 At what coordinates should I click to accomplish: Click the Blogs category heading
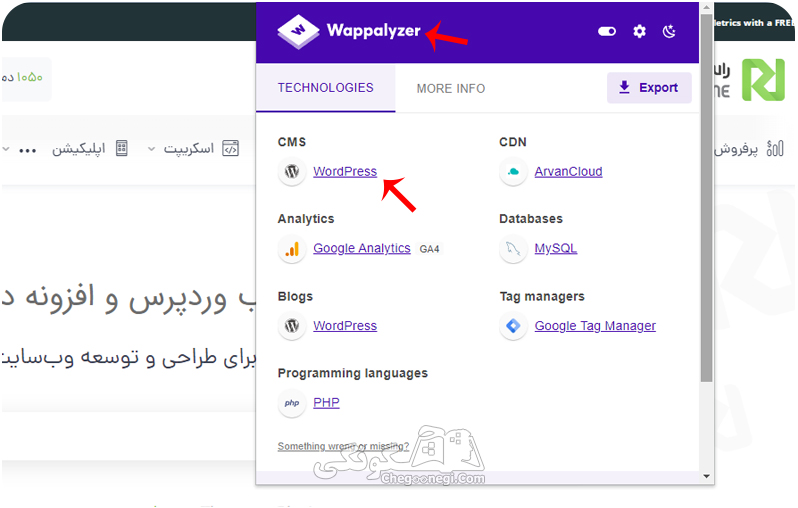(295, 296)
